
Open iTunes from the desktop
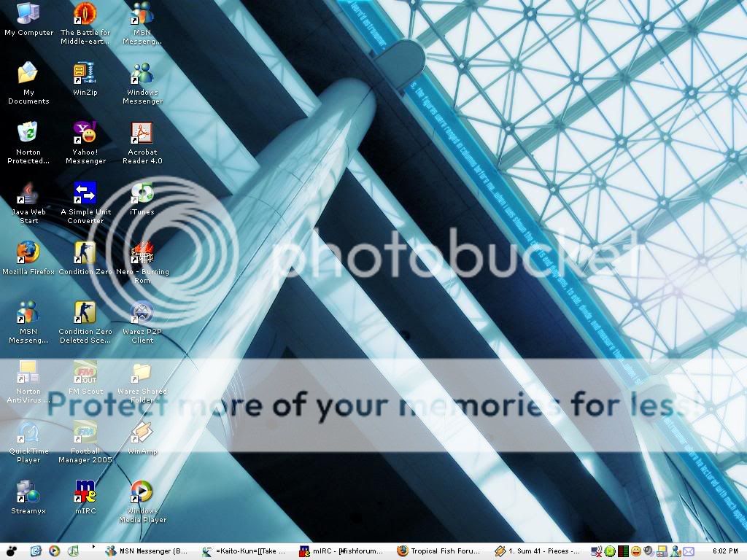(142, 193)
